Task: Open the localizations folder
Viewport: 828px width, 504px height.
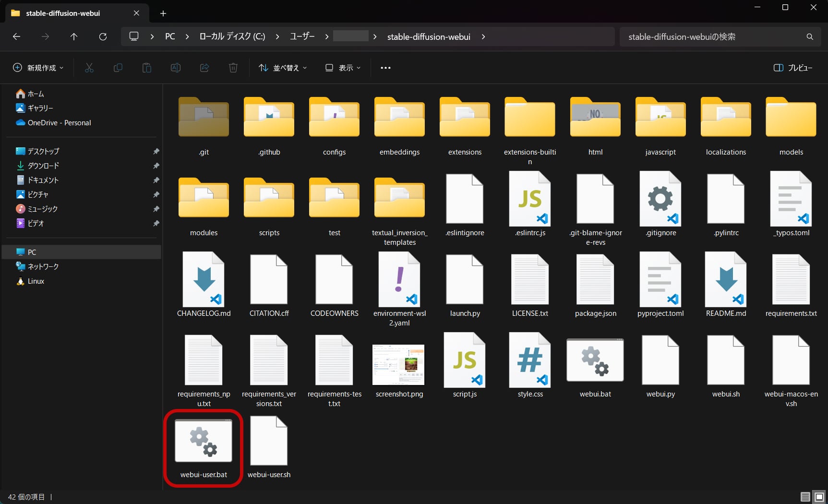Action: coord(726,126)
